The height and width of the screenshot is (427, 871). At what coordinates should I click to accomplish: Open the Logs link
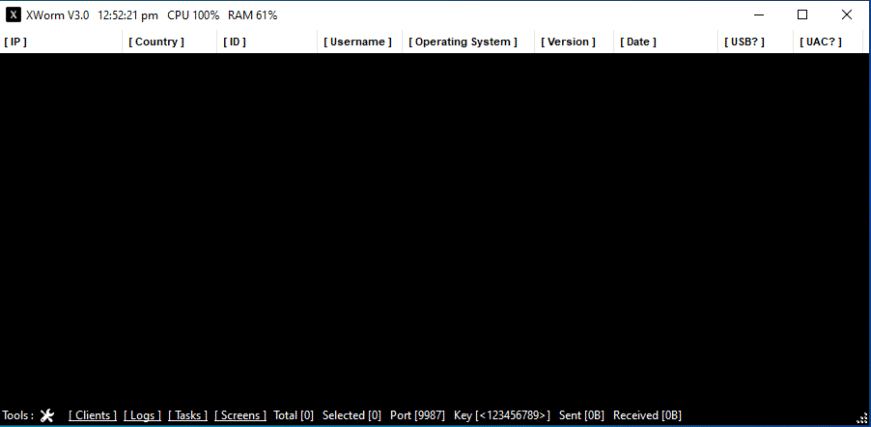pos(142,415)
